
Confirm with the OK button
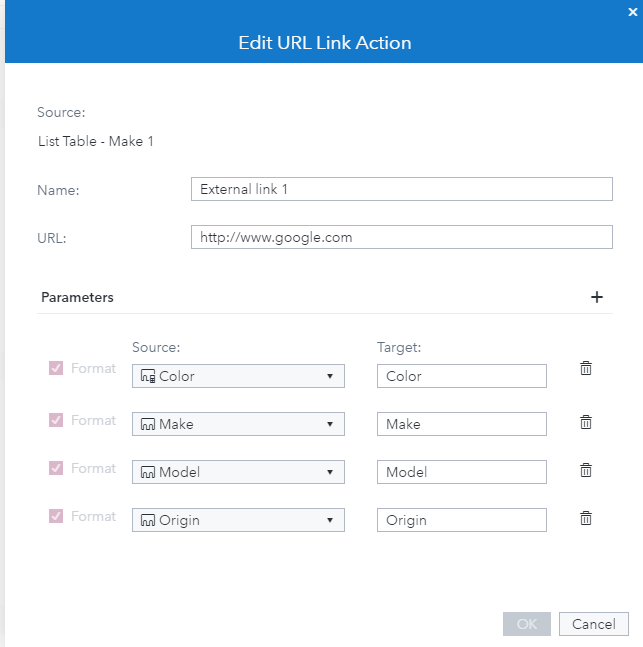pyautogui.click(x=527, y=624)
